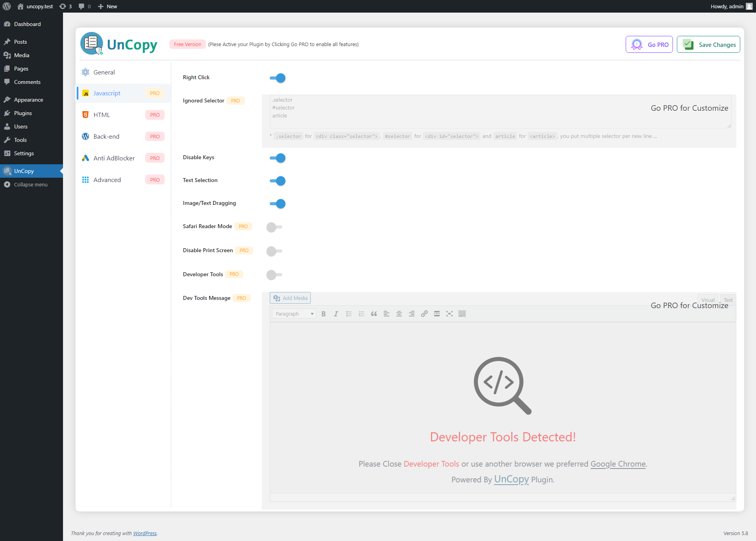Click the Save Changes button
Viewport: 756px width, 541px height.
pos(708,45)
